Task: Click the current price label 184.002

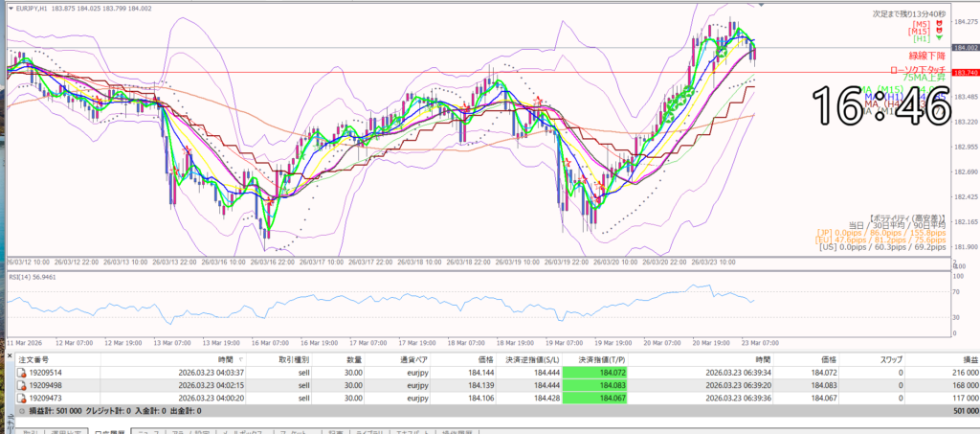Action: pyautogui.click(x=964, y=47)
